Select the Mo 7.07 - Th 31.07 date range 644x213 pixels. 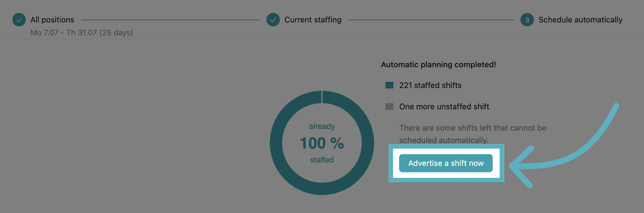click(82, 33)
